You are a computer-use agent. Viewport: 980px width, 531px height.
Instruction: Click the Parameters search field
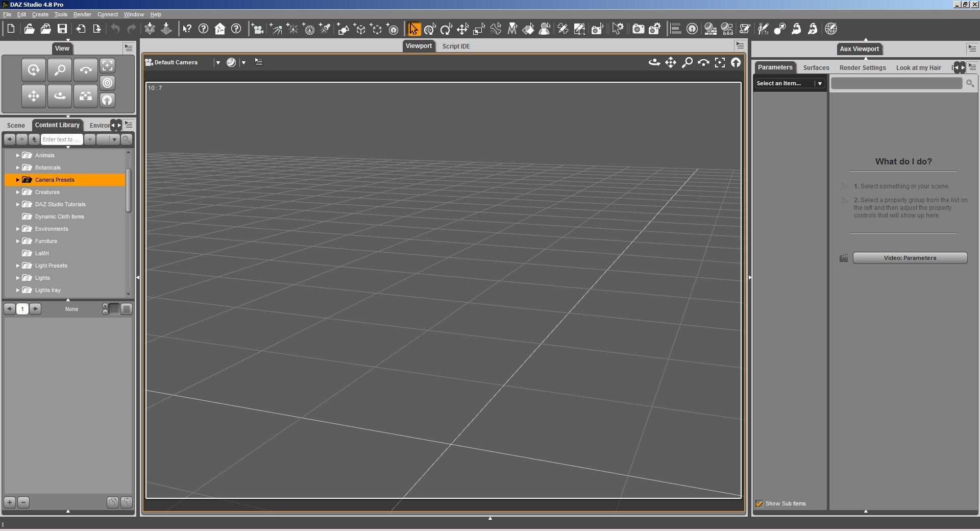coord(896,83)
